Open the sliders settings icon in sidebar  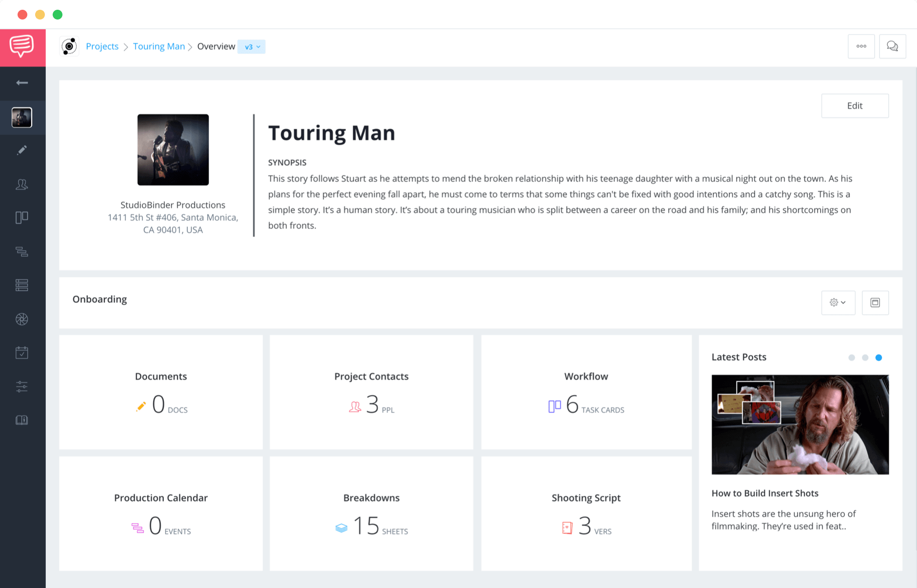22,387
